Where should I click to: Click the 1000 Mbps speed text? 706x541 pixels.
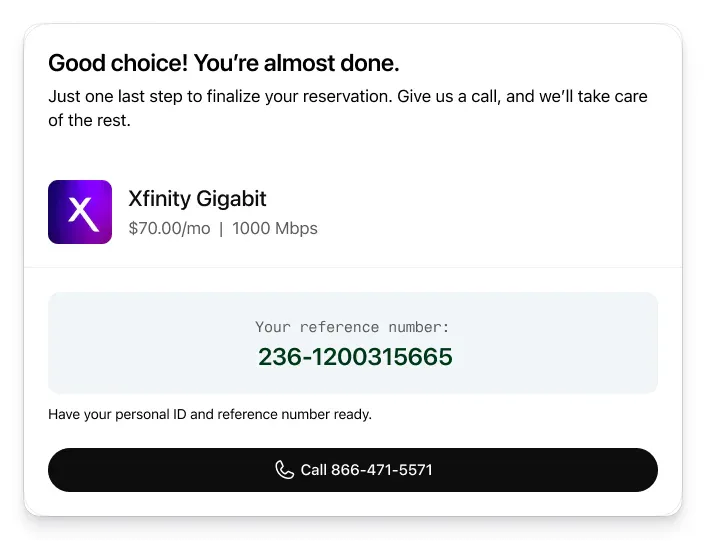[275, 228]
